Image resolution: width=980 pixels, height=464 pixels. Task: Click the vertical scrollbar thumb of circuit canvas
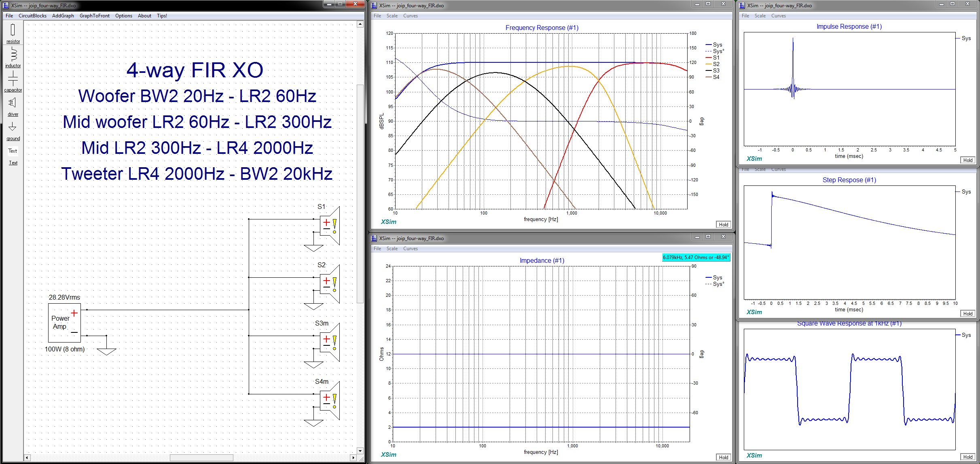coord(360,194)
